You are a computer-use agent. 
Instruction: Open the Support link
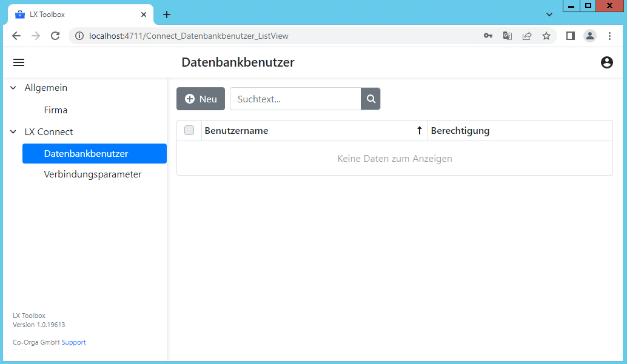click(74, 342)
